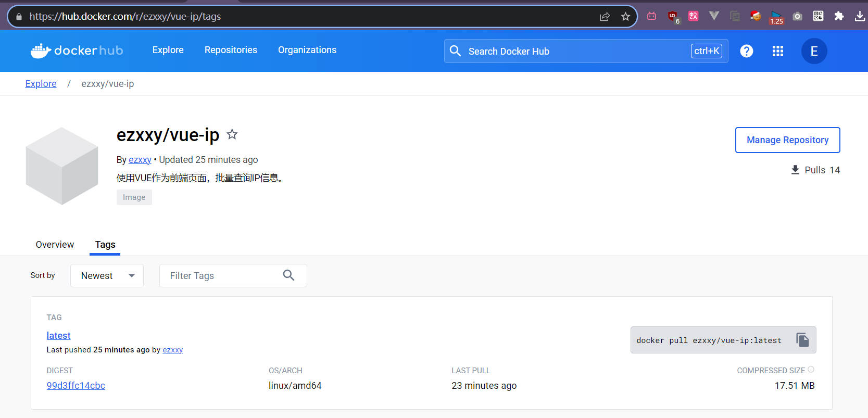This screenshot has width=868, height=418.
Task: Open Organizations in the top navigation
Action: 307,50
